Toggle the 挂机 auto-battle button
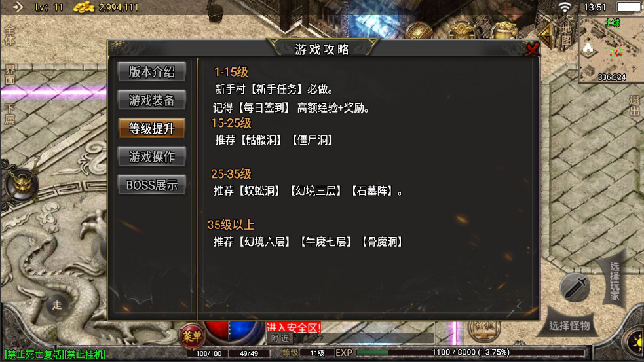This screenshot has width=644, height=362. click(484, 329)
